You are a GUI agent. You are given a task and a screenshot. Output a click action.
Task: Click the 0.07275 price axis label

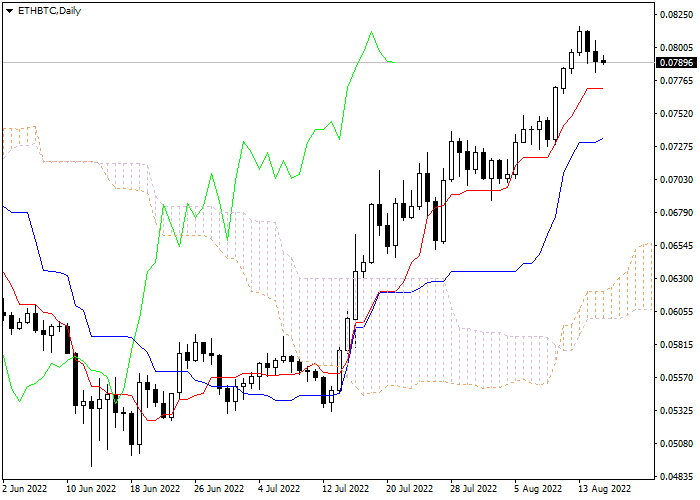[677, 147]
